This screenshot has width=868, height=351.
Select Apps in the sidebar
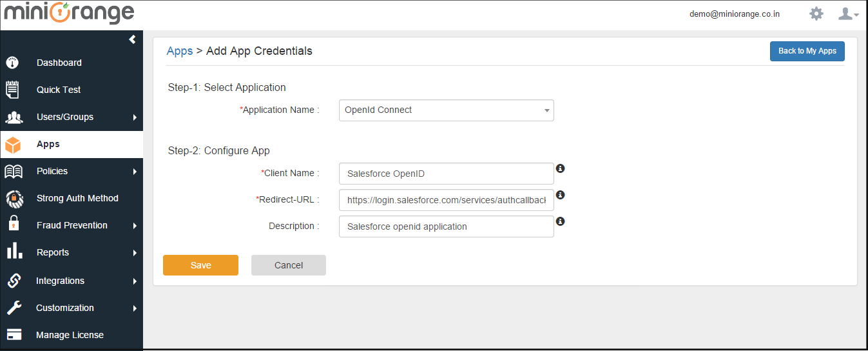[x=72, y=144]
